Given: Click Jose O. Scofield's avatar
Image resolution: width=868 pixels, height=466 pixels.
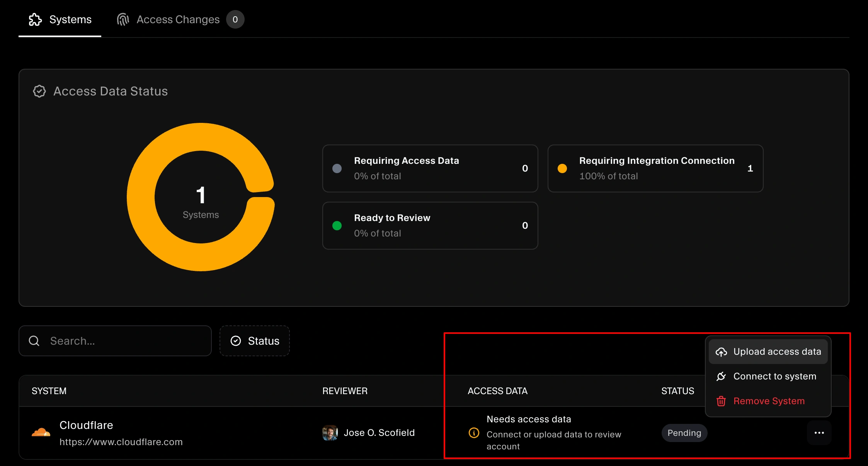Looking at the screenshot, I should point(330,433).
